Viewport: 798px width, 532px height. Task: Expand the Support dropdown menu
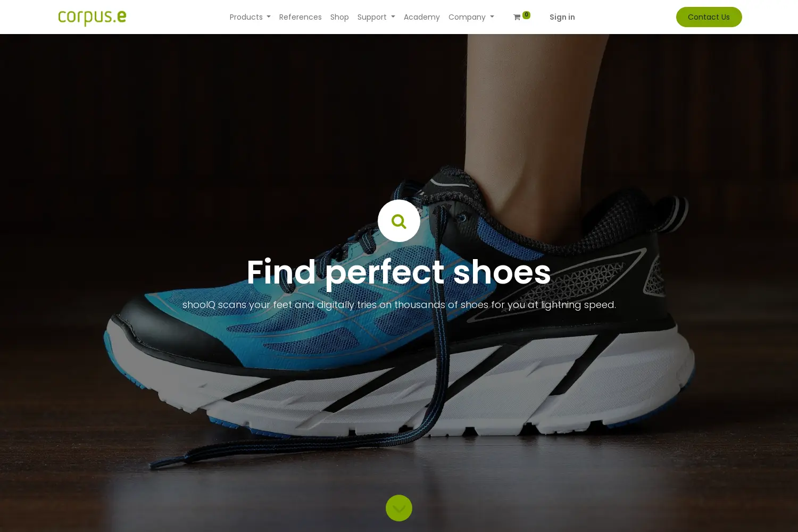click(376, 17)
